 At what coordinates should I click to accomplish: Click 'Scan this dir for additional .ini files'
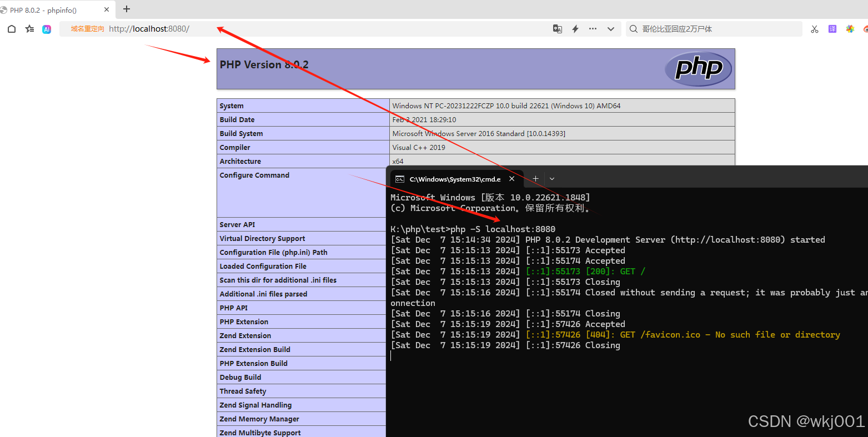pyautogui.click(x=278, y=280)
